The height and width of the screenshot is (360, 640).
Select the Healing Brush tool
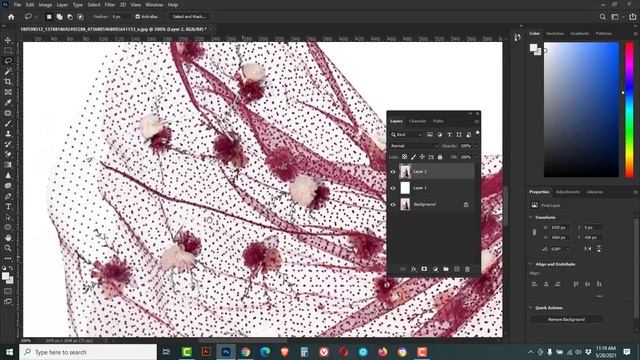tap(8, 113)
